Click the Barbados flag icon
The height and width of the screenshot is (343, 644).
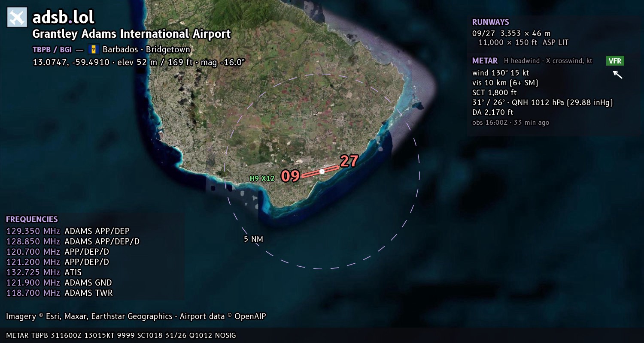(94, 49)
